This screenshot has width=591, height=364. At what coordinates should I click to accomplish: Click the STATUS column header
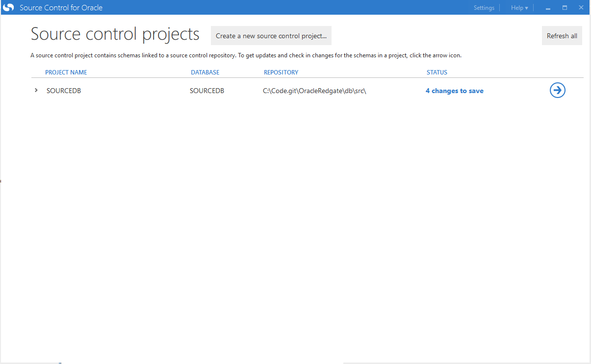(x=437, y=73)
